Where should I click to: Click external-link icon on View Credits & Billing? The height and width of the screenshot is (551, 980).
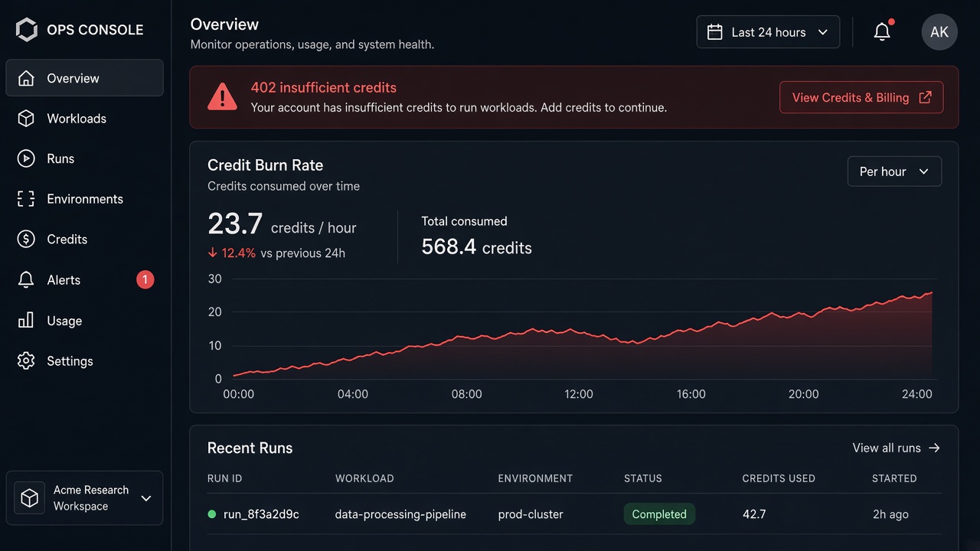[925, 97]
